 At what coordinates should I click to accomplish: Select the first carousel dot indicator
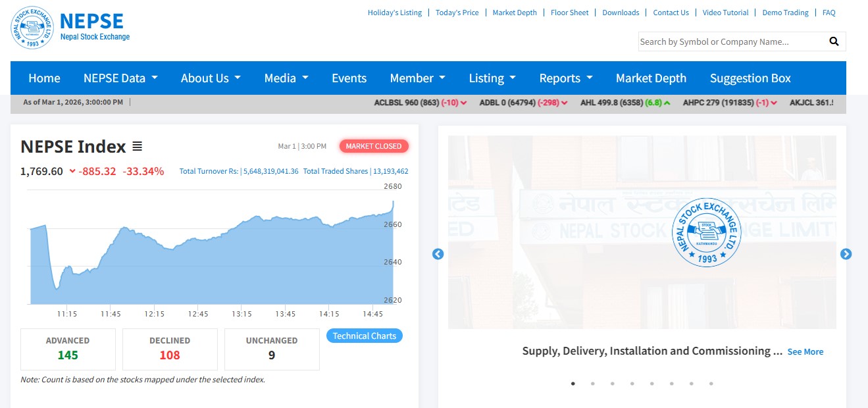pyautogui.click(x=573, y=384)
